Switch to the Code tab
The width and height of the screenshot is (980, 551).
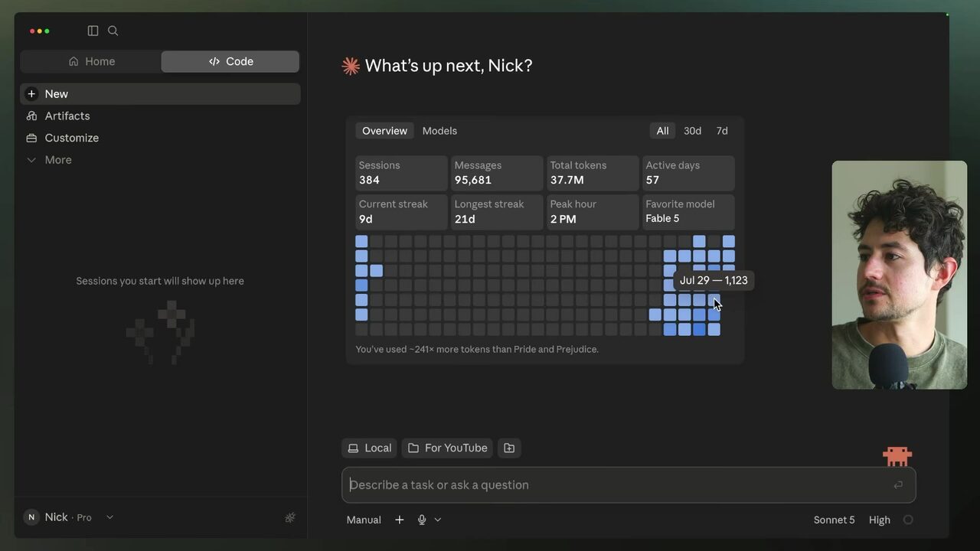point(230,61)
